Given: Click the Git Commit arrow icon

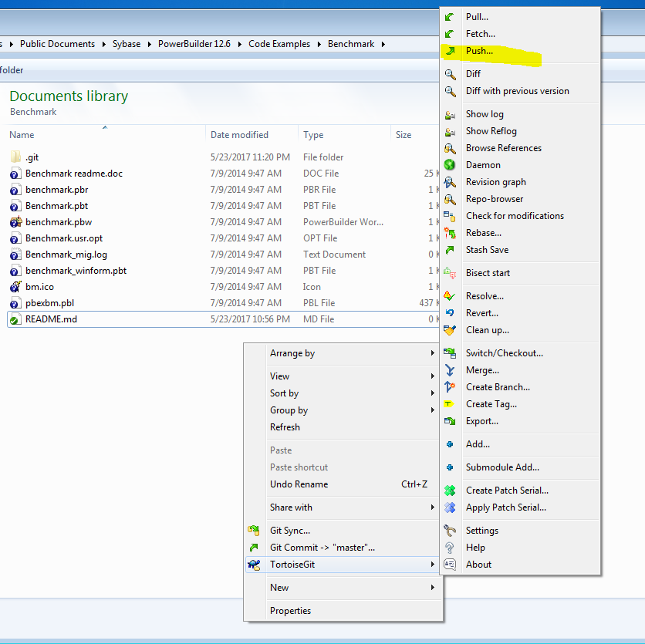Looking at the screenshot, I should 254,548.
